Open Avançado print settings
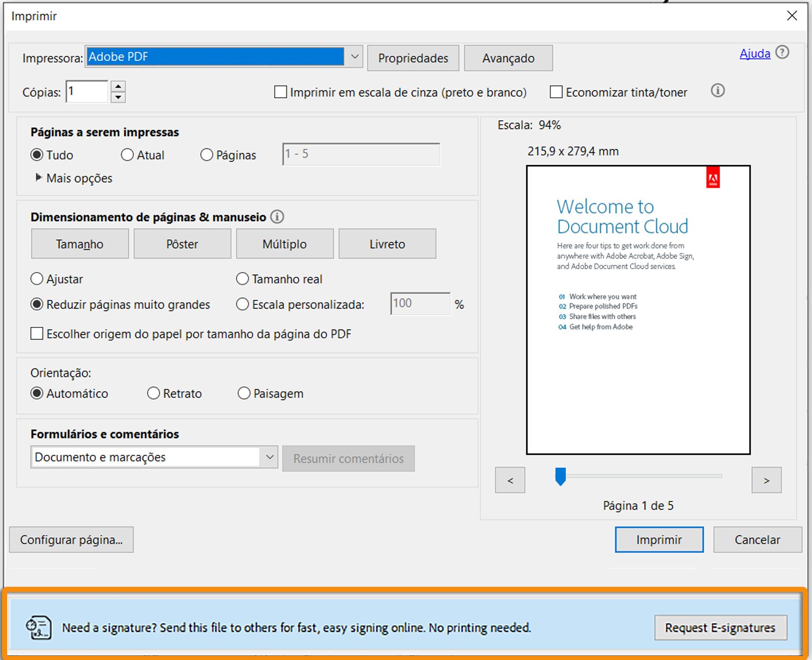 click(x=508, y=58)
